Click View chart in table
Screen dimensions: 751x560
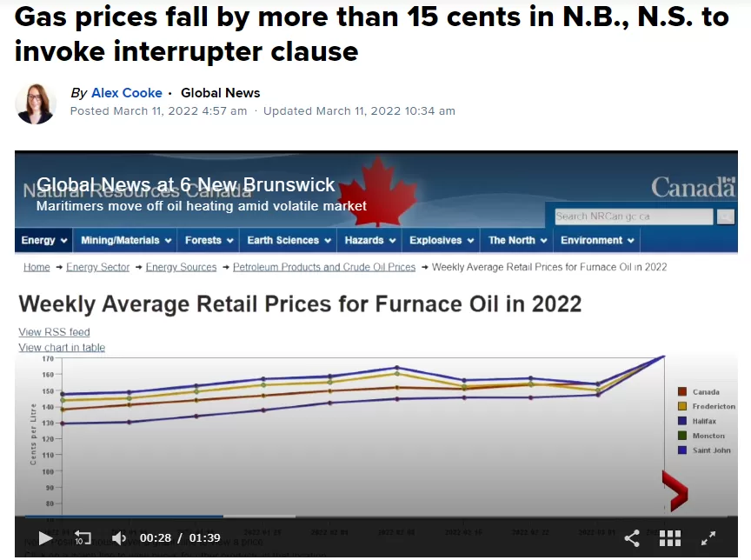click(62, 347)
